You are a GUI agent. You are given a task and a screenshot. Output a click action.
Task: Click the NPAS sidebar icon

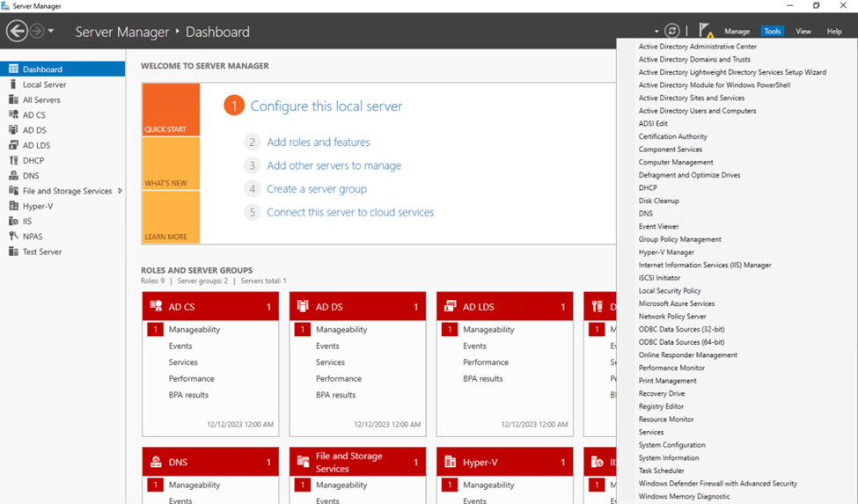pos(14,236)
